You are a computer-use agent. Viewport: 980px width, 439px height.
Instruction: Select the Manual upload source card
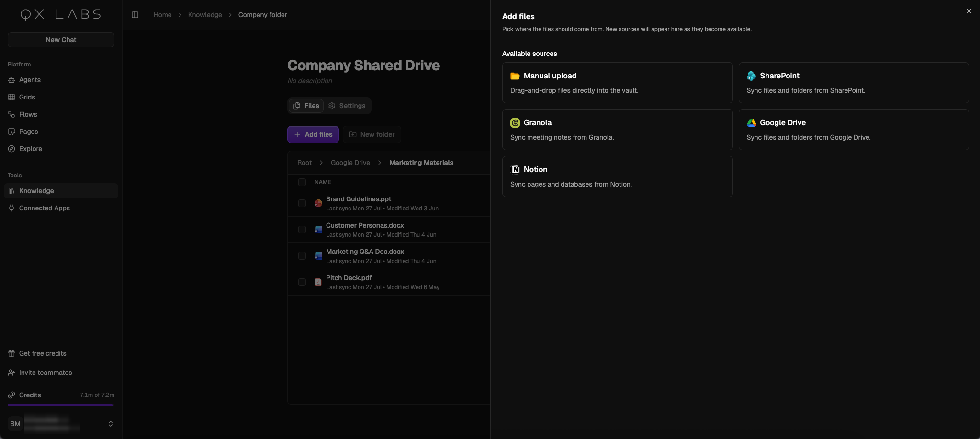(x=617, y=83)
